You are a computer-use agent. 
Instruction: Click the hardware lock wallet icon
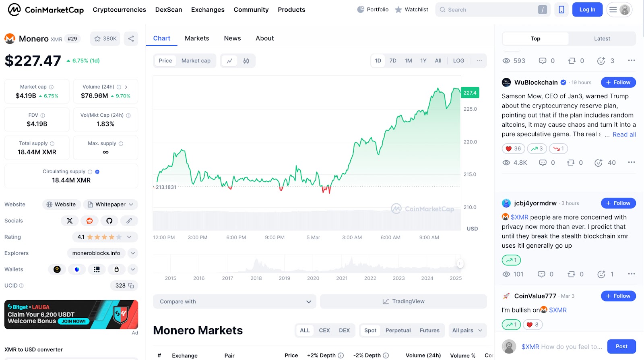coord(116,269)
